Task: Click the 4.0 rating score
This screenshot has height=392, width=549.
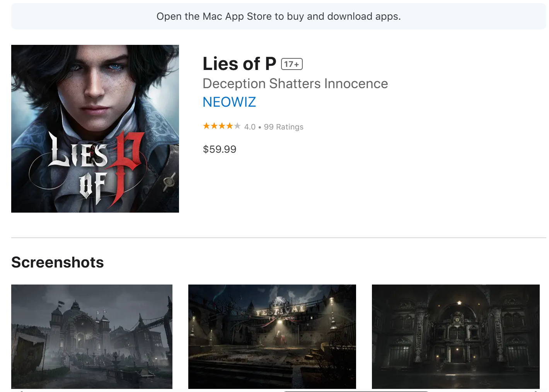Action: 250,127
